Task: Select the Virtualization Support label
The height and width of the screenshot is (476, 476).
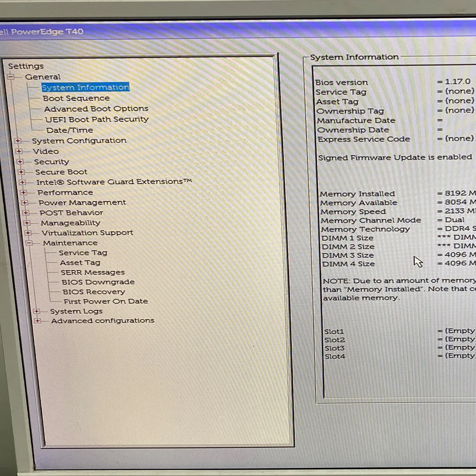Action: [x=88, y=233]
